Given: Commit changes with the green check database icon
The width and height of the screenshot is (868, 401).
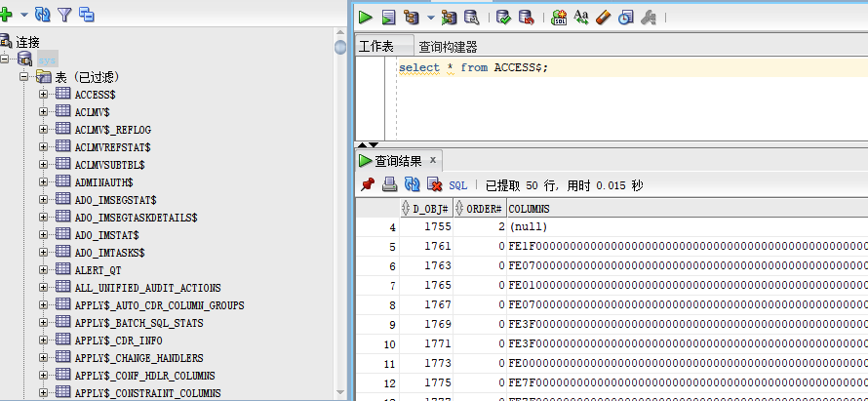Looking at the screenshot, I should [x=503, y=18].
